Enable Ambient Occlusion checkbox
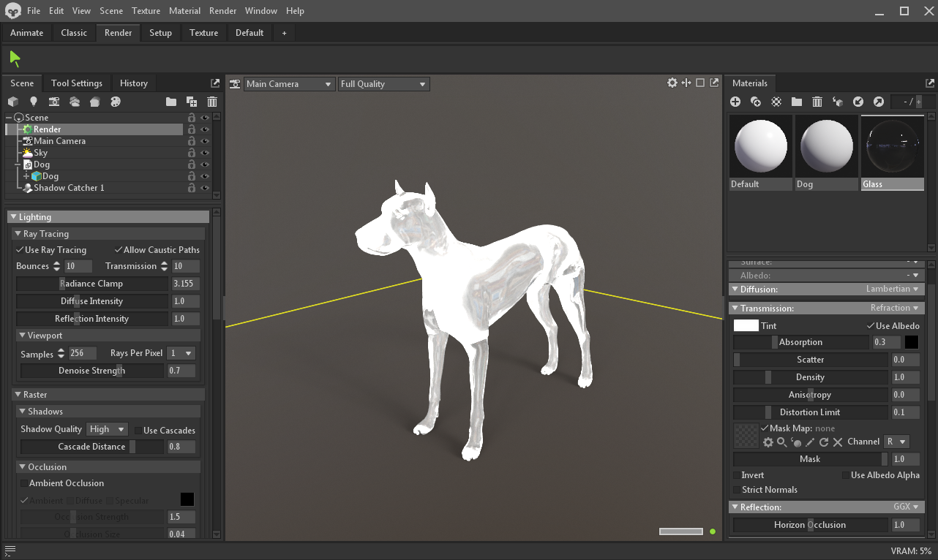 pyautogui.click(x=24, y=483)
